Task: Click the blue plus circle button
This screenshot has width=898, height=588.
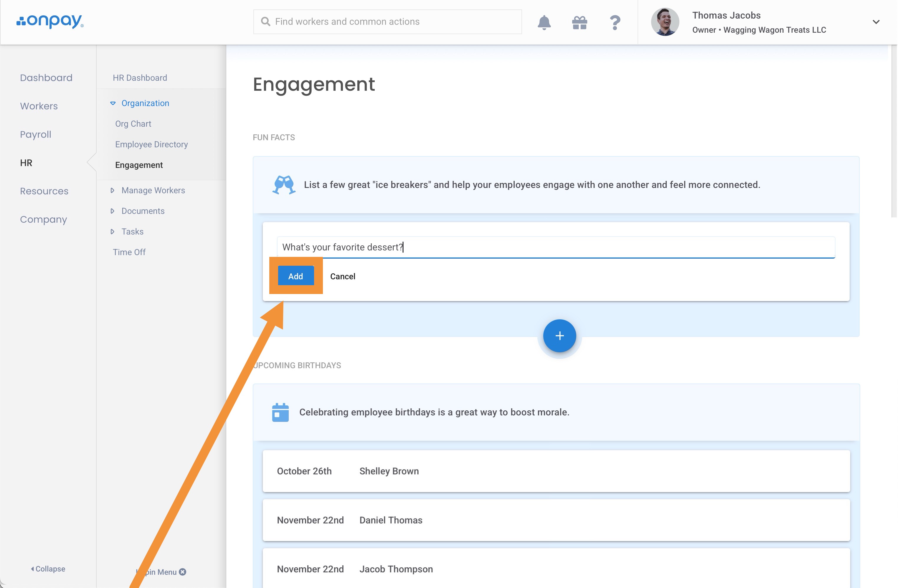Action: 559,335
